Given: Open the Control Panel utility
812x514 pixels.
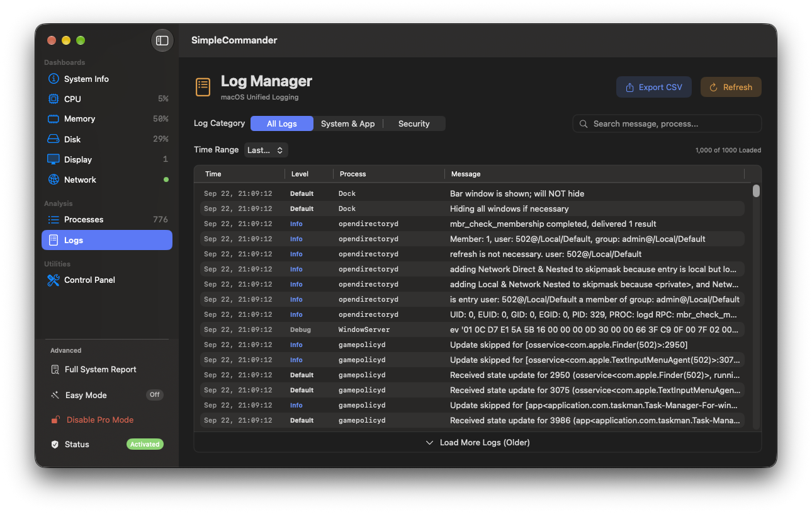Looking at the screenshot, I should click(x=107, y=280).
